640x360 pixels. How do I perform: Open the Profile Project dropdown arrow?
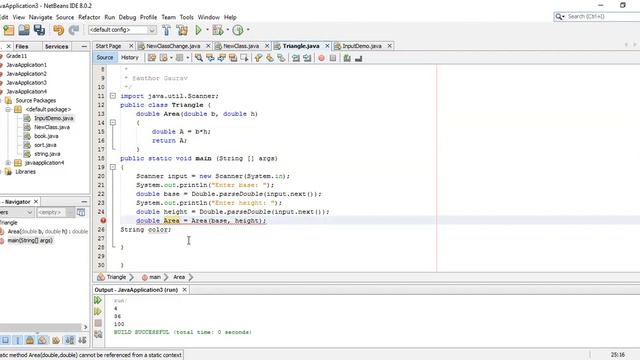tap(248, 30)
